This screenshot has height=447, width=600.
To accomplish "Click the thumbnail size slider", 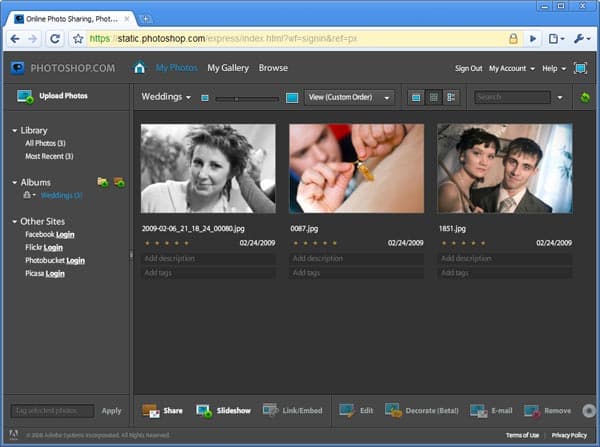I will (247, 99).
